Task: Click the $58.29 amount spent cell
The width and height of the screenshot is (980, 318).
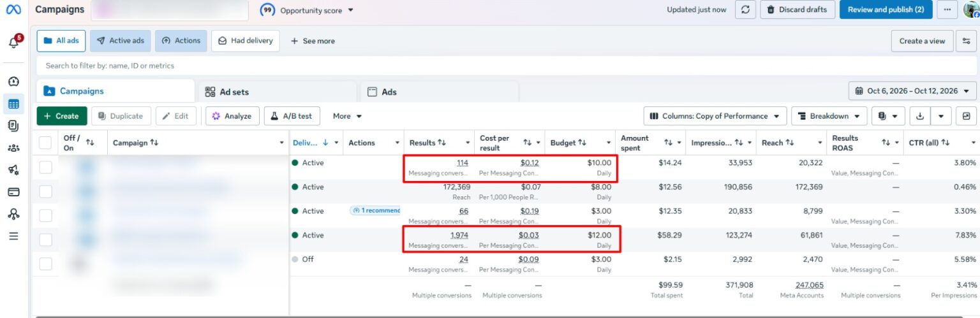Action: [669, 235]
